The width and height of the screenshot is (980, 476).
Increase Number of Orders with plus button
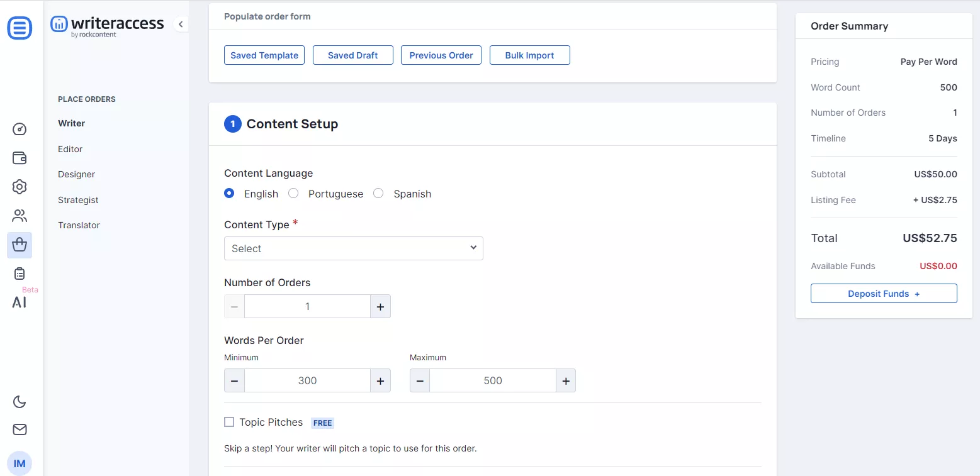(380, 307)
